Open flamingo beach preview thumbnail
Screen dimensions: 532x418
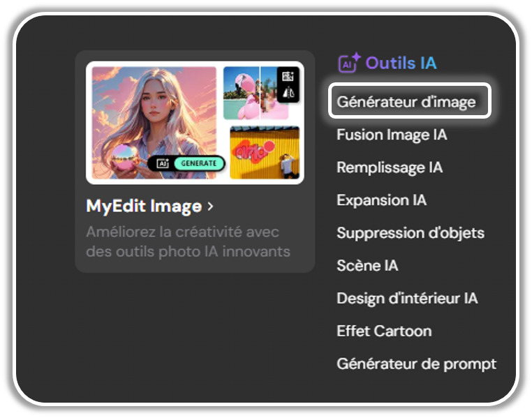click(x=256, y=93)
